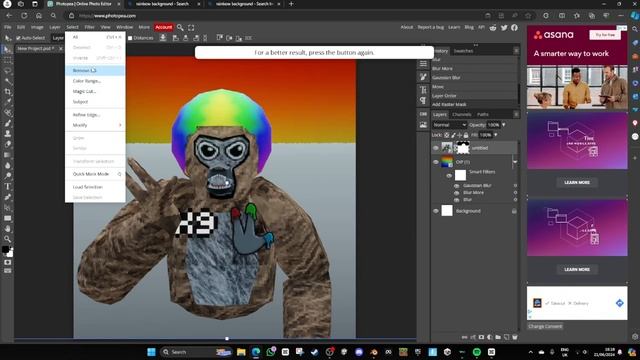This screenshot has height=360, width=640.
Task: Click the new folder icon in Layers footer
Action: 498,337
